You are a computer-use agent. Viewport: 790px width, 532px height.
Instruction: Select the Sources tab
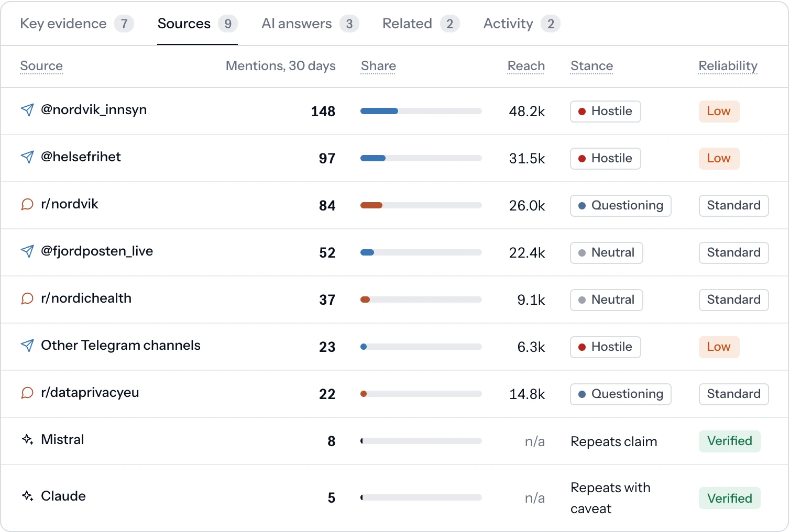(197, 24)
